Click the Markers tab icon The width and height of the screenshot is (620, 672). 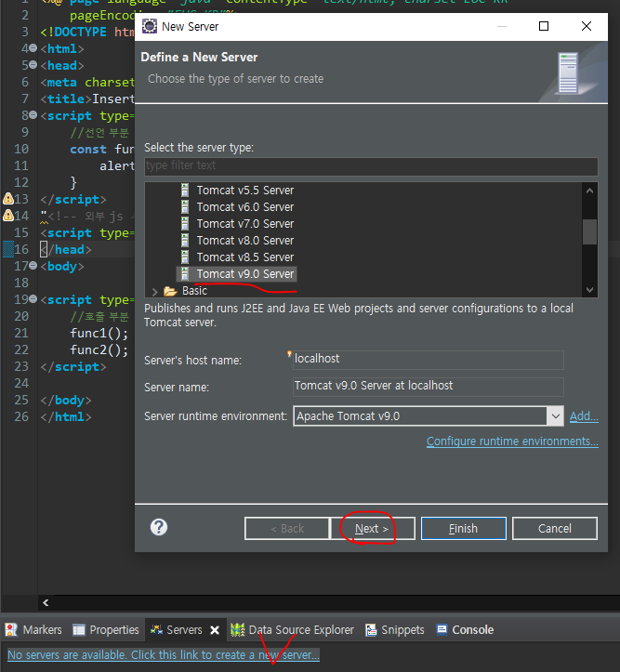click(11, 629)
